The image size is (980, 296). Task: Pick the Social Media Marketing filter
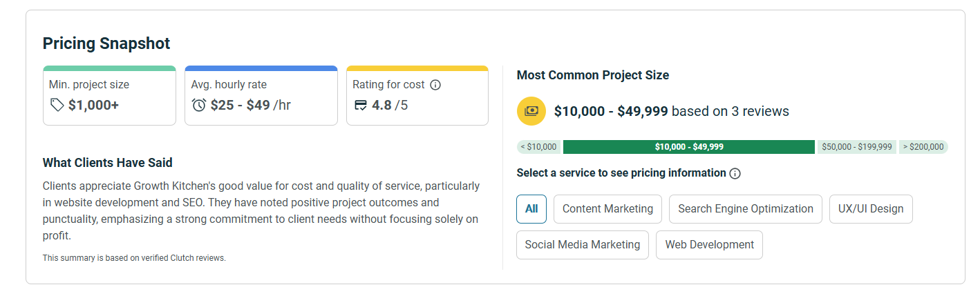pos(582,245)
